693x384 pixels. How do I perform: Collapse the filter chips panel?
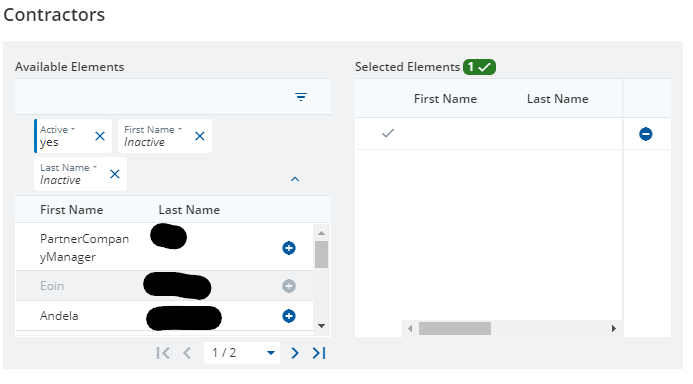point(295,179)
